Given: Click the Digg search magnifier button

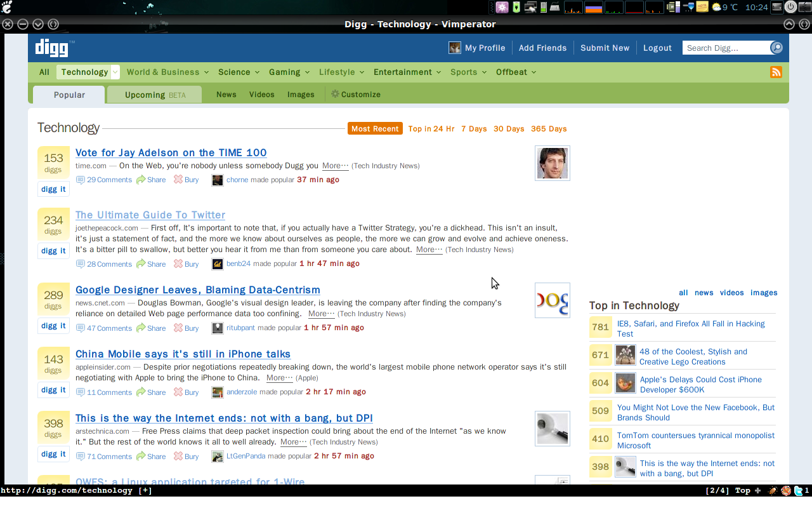Looking at the screenshot, I should [x=776, y=48].
